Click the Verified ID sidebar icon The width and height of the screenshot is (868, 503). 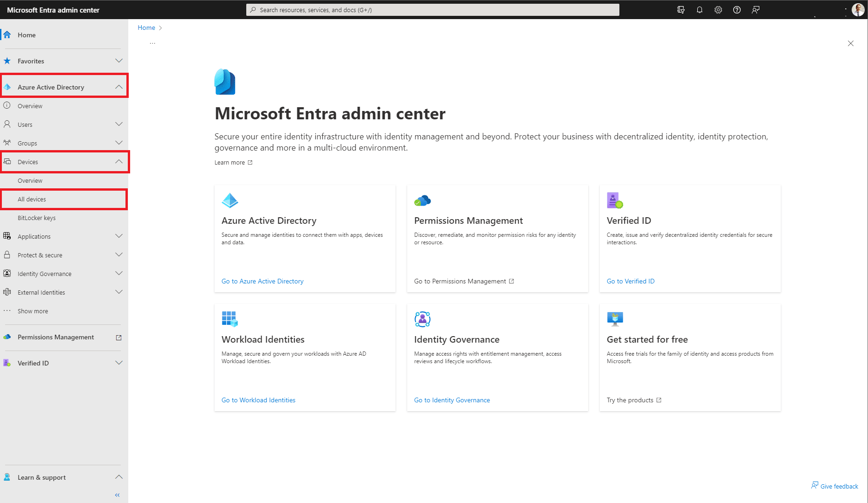[7, 363]
